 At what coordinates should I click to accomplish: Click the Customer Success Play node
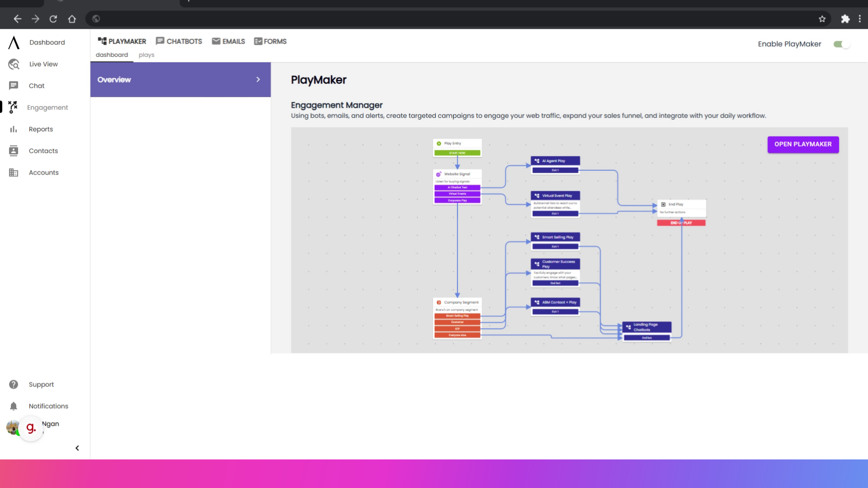click(x=555, y=272)
